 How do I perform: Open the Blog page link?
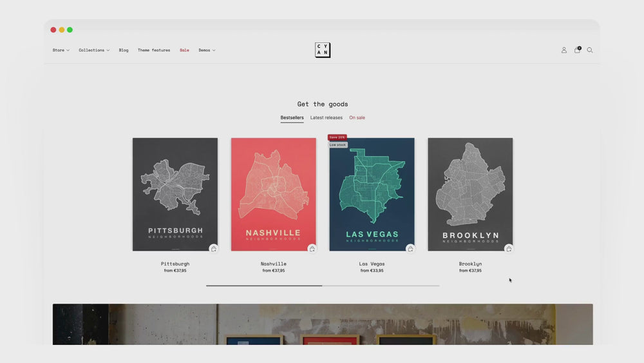pos(124,50)
